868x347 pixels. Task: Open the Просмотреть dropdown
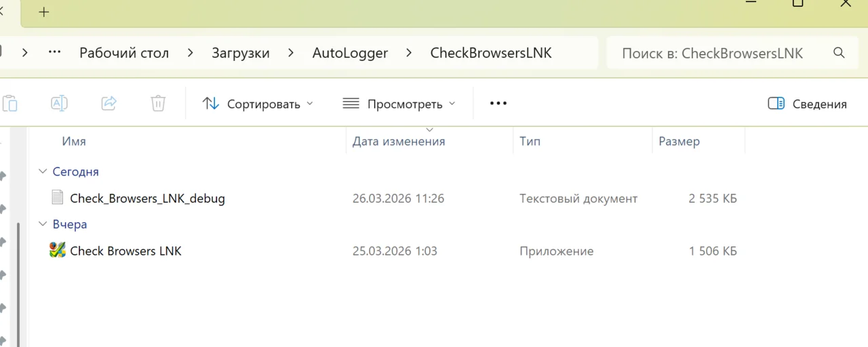tap(399, 104)
